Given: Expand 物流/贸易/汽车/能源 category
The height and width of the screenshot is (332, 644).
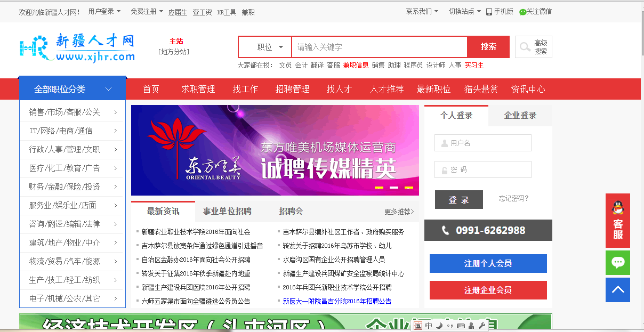Looking at the screenshot, I should [73, 261].
